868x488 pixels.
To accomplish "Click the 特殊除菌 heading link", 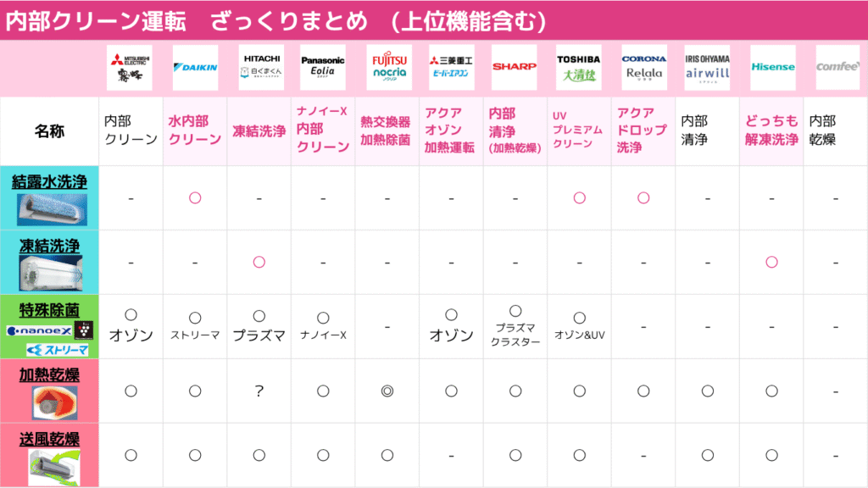I will [49, 310].
